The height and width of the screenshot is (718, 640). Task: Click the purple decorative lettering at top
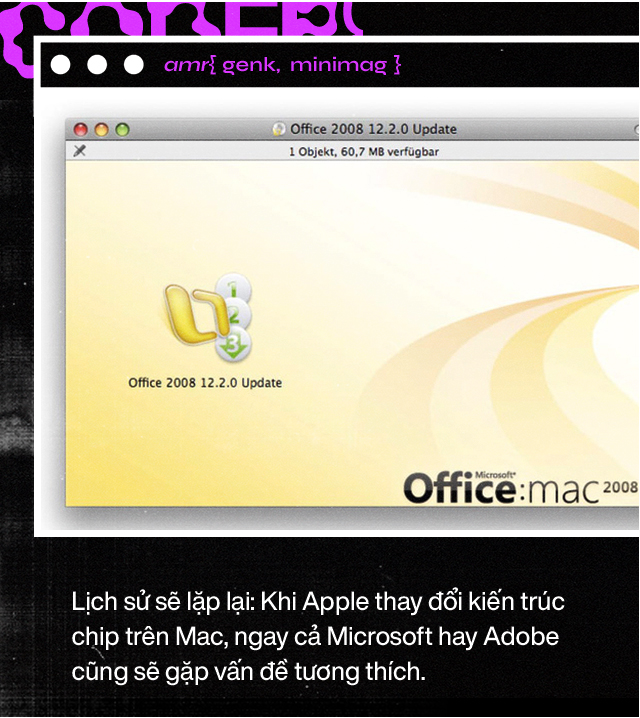click(x=180, y=20)
